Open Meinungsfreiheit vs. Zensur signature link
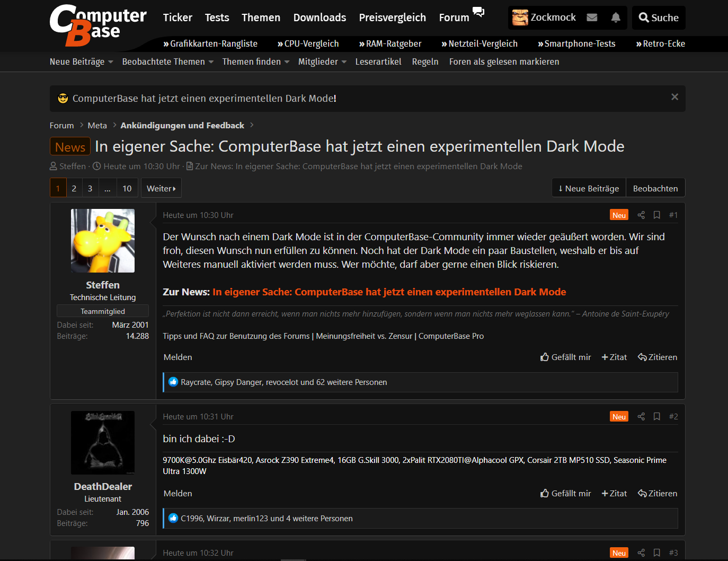Image resolution: width=728 pixels, height=561 pixels. pyautogui.click(x=364, y=336)
